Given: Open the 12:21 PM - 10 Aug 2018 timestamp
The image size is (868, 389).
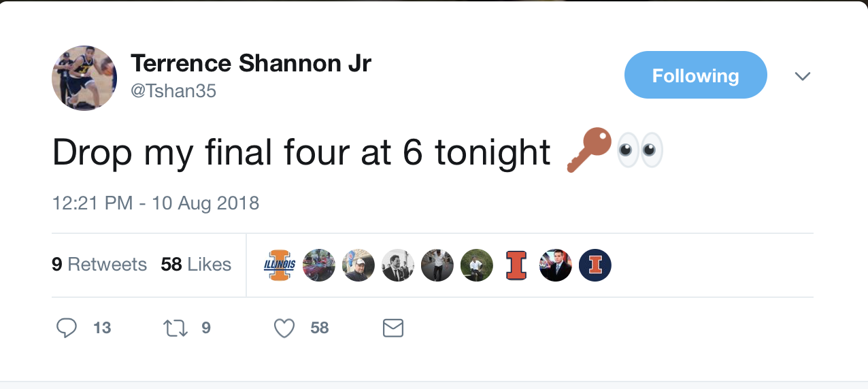Looking at the screenshot, I should pyautogui.click(x=156, y=203).
